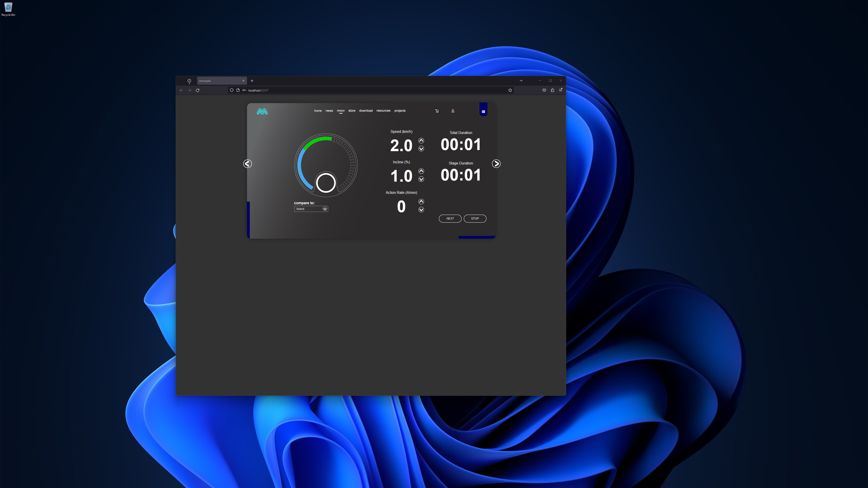This screenshot has width=868, height=488.
Task: Click the shopping cart icon in navbar
Action: coord(436,111)
